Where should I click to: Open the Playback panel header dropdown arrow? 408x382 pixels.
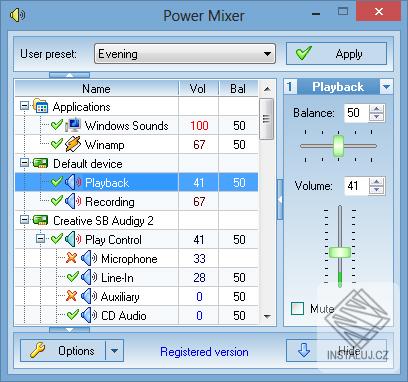[386, 87]
